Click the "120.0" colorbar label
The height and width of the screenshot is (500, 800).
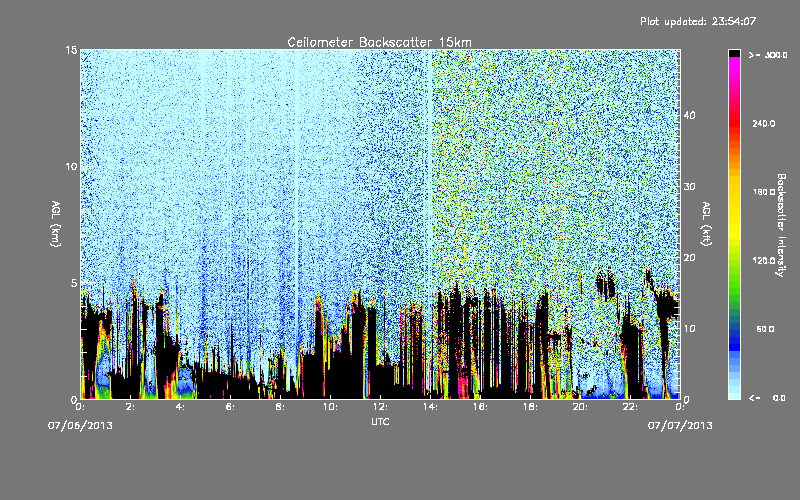tap(764, 260)
